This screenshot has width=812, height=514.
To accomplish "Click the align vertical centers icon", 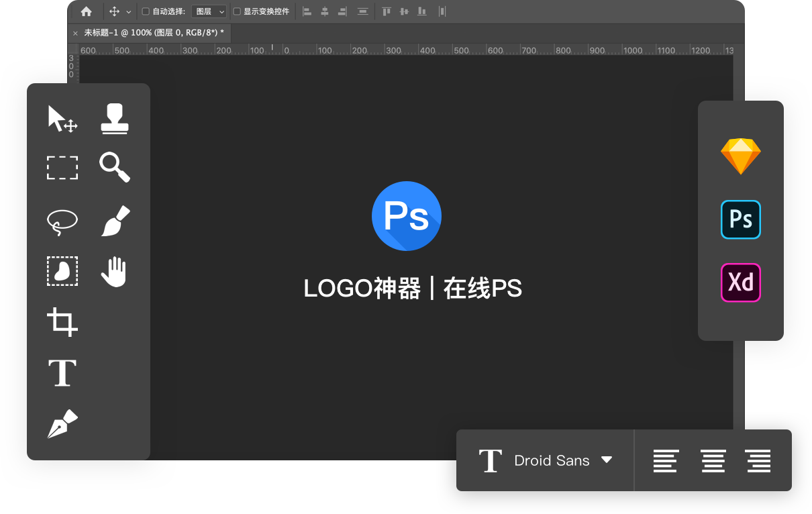I will pyautogui.click(x=404, y=11).
